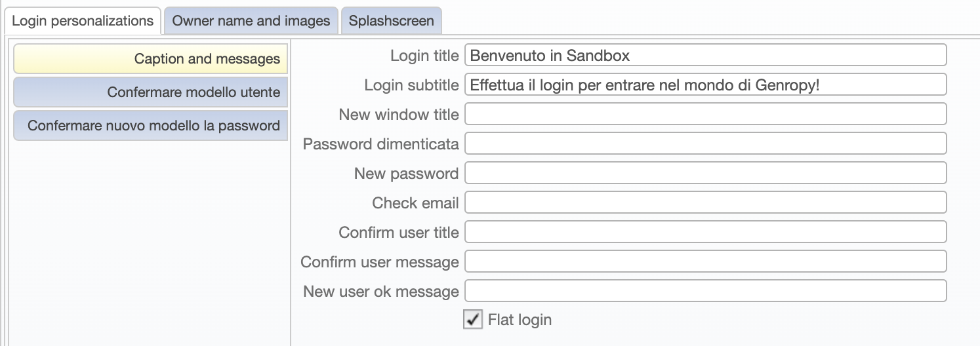Screen dimensions: 980x346
Task: Switch to Login personalizations tab
Action: point(83,20)
